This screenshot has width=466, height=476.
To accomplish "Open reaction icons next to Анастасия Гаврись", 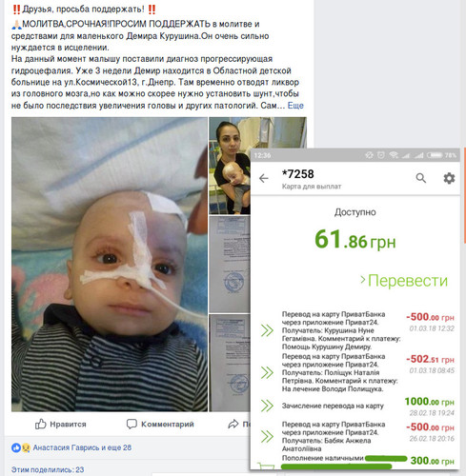I will 21,447.
